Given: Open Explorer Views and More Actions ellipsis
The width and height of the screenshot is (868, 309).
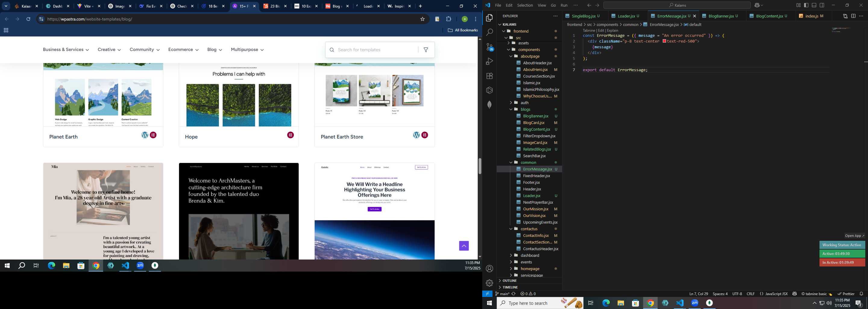Looking at the screenshot, I should coord(555,16).
